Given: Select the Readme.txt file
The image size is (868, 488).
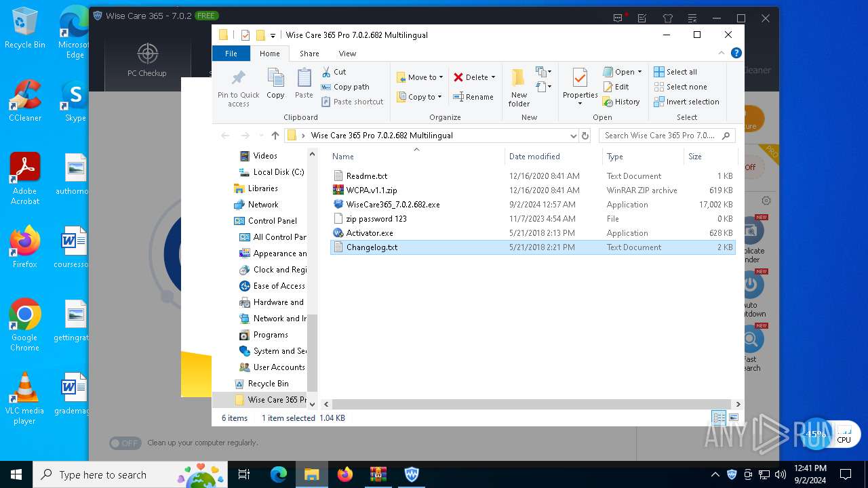Looking at the screenshot, I should click(x=532, y=176).
